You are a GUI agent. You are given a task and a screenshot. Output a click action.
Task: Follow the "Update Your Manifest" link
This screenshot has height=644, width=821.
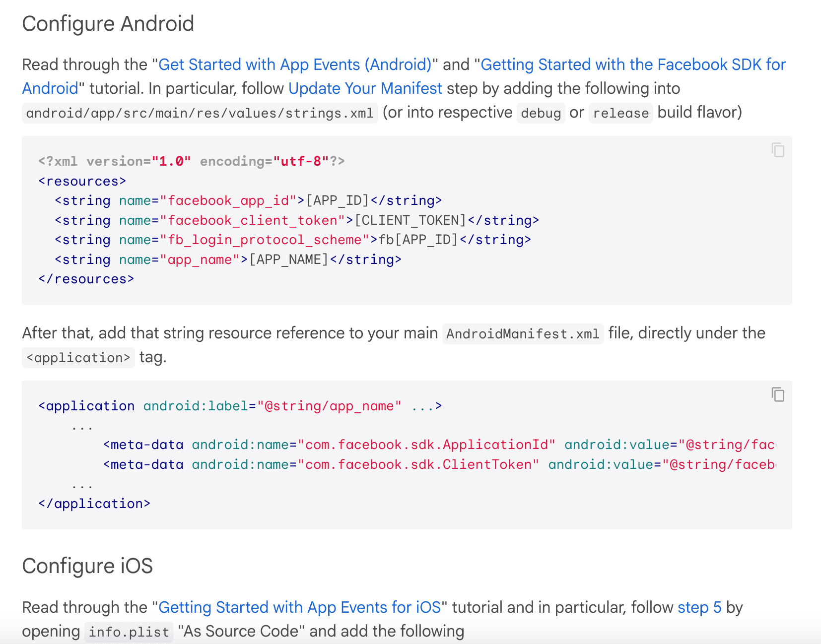point(365,88)
